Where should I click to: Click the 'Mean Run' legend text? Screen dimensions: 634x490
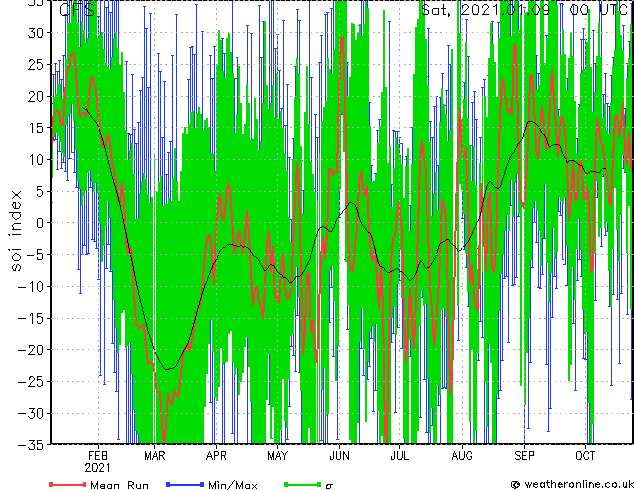[119, 485]
